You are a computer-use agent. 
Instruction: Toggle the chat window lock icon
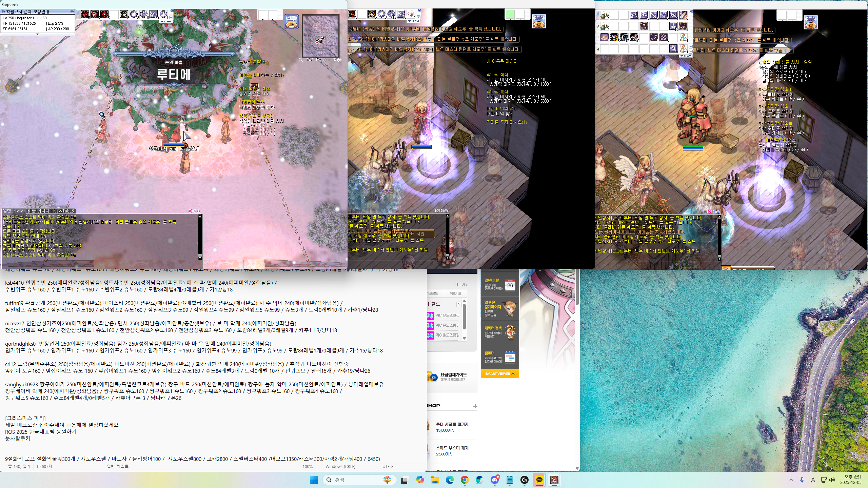click(199, 211)
